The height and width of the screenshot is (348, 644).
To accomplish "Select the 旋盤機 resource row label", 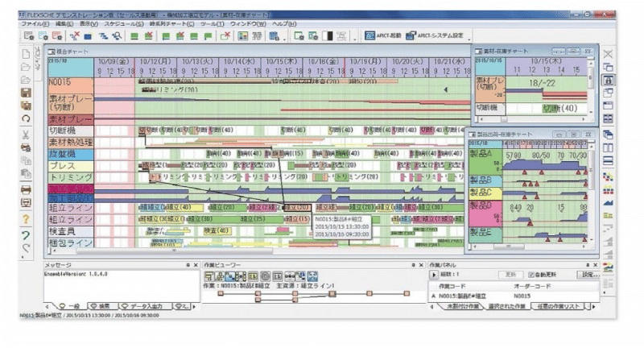I will pyautogui.click(x=71, y=155).
